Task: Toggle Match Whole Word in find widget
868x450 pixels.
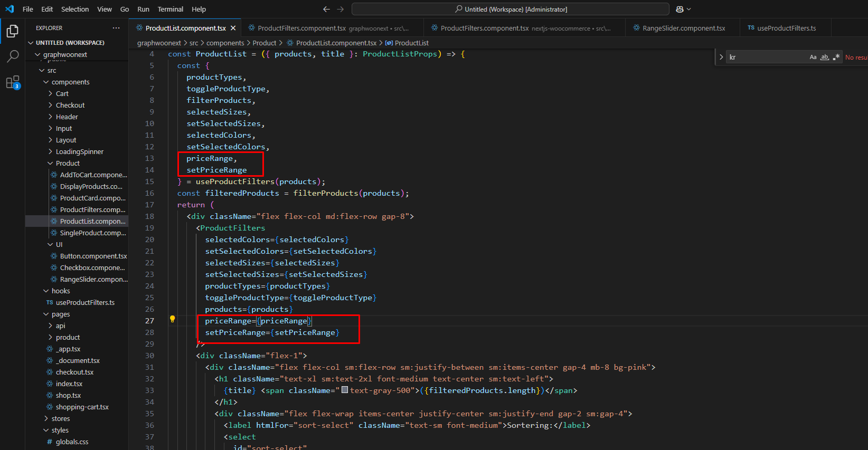Action: point(824,57)
